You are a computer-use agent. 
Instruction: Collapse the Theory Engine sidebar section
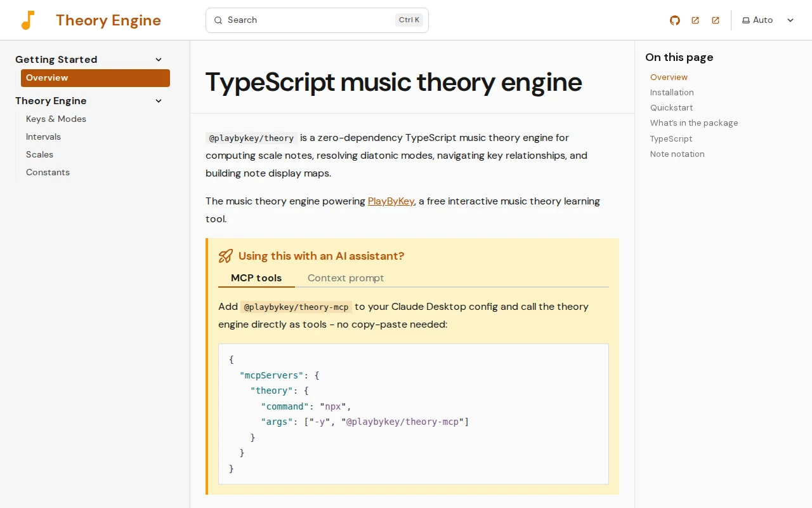pyautogui.click(x=159, y=101)
